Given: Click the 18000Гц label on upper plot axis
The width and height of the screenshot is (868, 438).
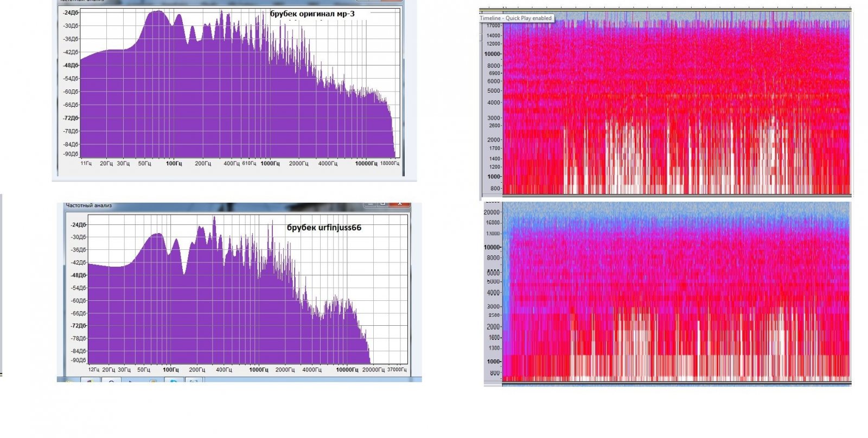Looking at the screenshot, I should 389,163.
